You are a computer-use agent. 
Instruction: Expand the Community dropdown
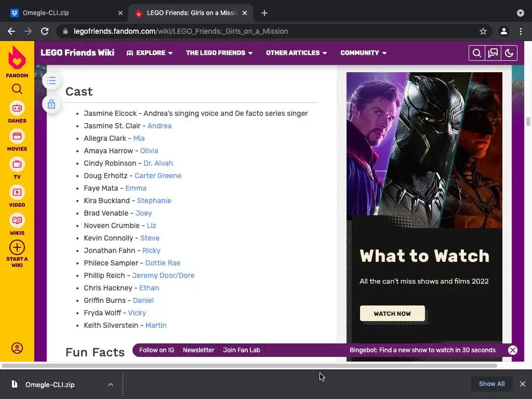tap(363, 53)
